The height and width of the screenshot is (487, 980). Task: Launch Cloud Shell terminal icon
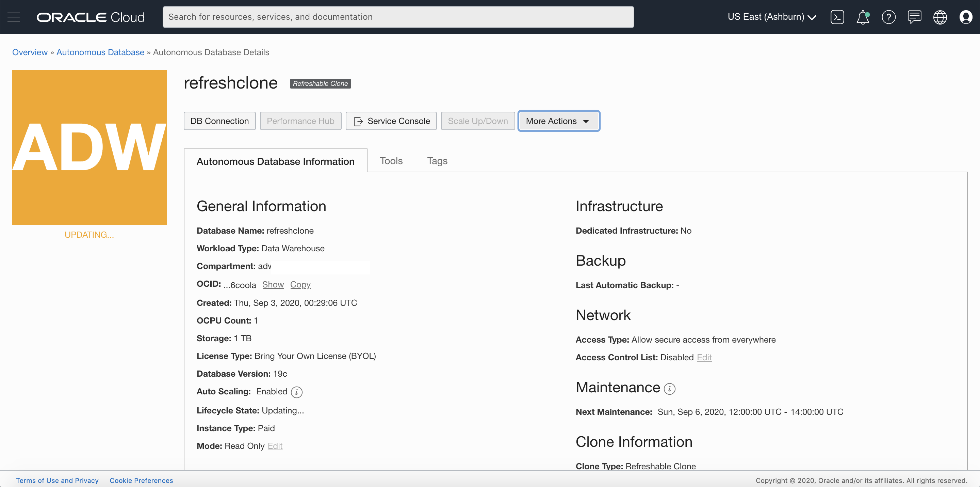[x=837, y=17]
